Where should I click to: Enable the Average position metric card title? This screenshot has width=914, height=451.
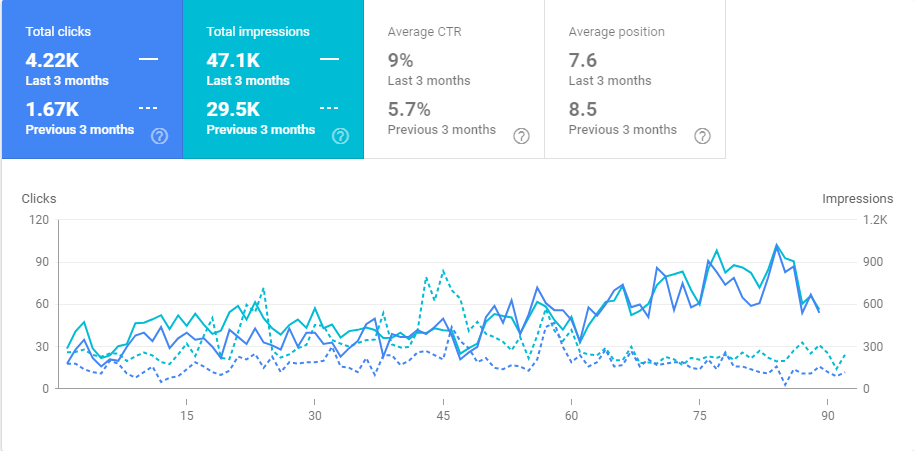[616, 32]
